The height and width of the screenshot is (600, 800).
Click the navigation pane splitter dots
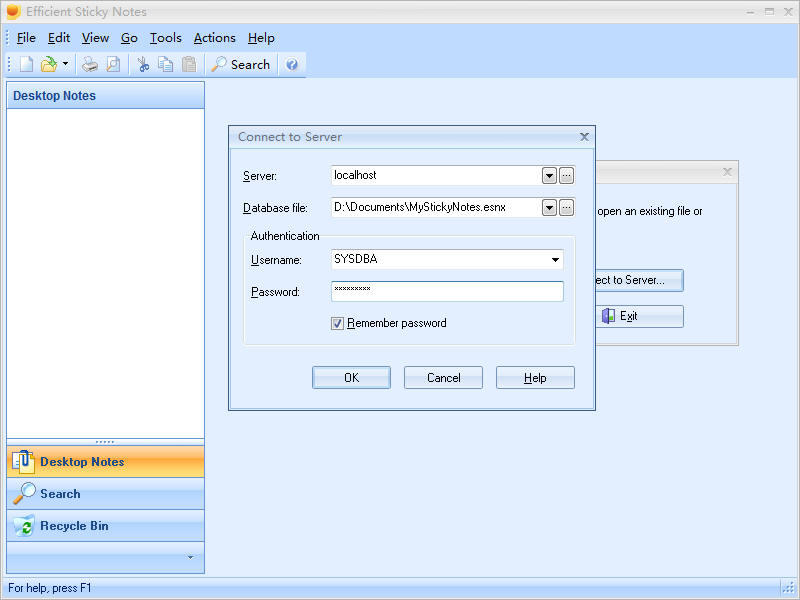pyautogui.click(x=105, y=442)
